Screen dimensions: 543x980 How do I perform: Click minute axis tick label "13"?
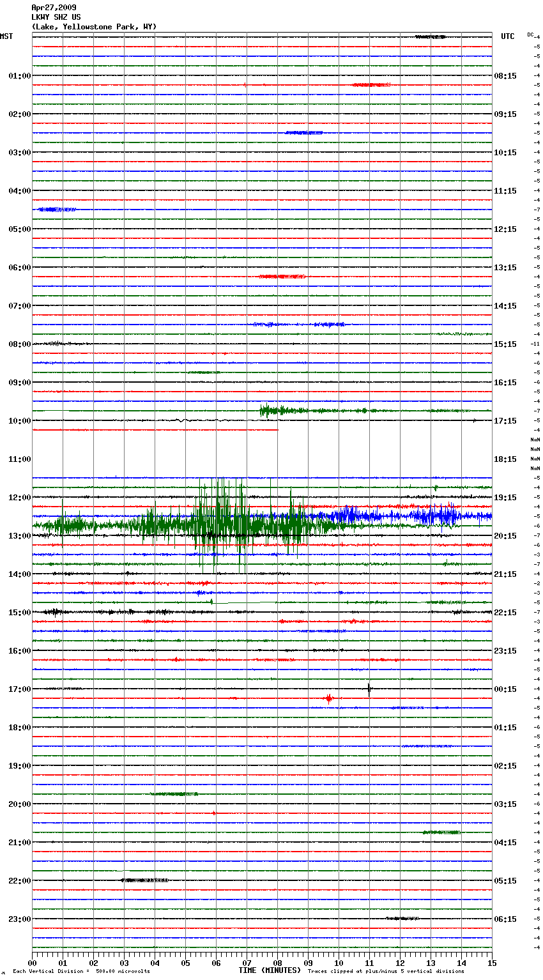click(x=431, y=963)
